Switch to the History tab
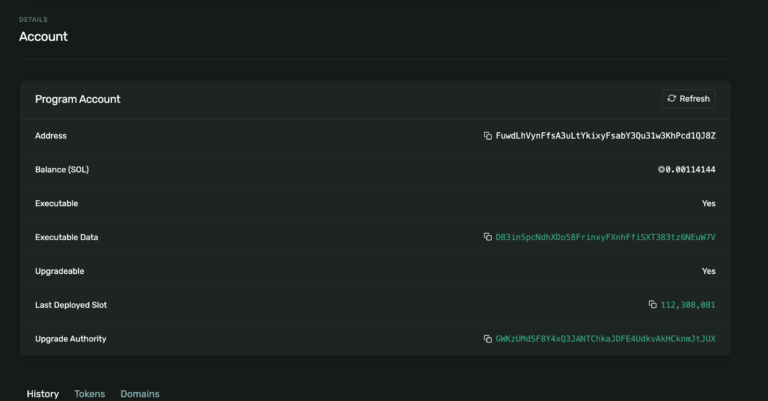Screen dimensions: 768x401 tap(42, 394)
